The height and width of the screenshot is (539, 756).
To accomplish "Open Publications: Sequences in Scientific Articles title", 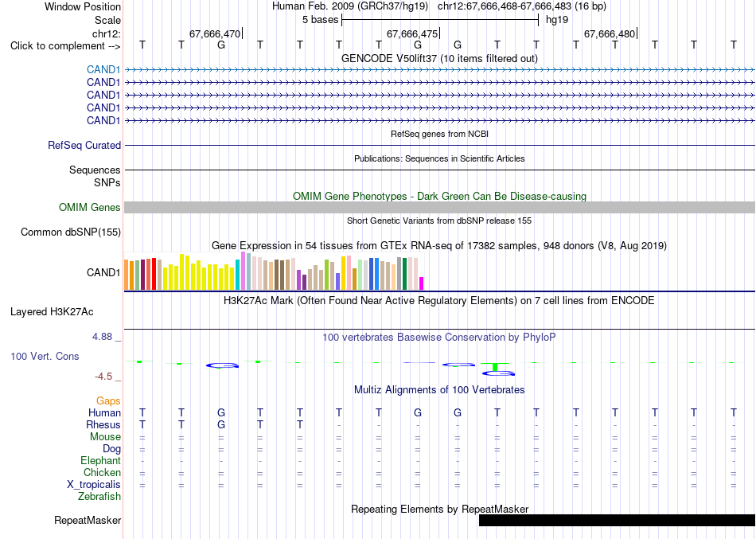I will 439,158.
